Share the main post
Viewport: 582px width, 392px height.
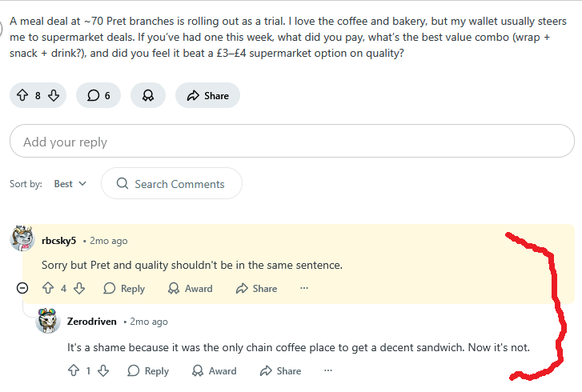(x=207, y=96)
